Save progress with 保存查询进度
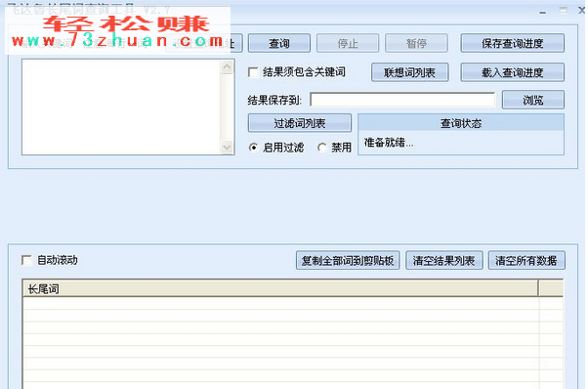 click(x=512, y=43)
